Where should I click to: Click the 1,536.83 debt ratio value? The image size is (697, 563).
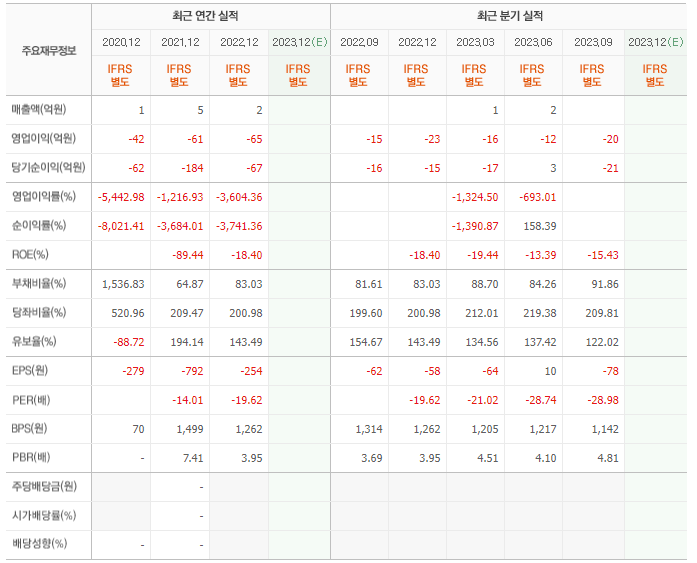point(123,284)
